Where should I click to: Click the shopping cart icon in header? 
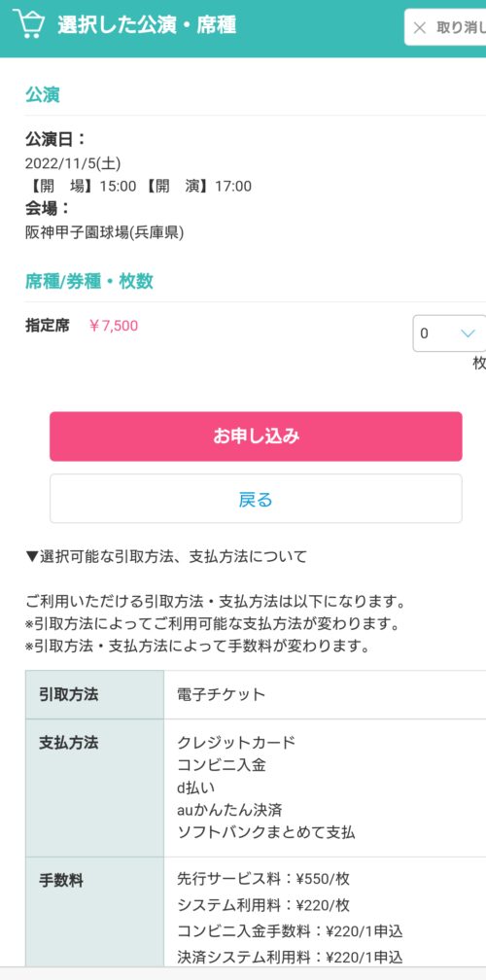click(x=29, y=23)
